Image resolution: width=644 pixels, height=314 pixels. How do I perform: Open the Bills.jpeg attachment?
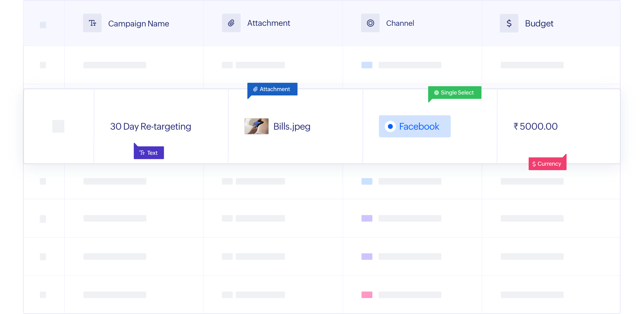click(291, 126)
